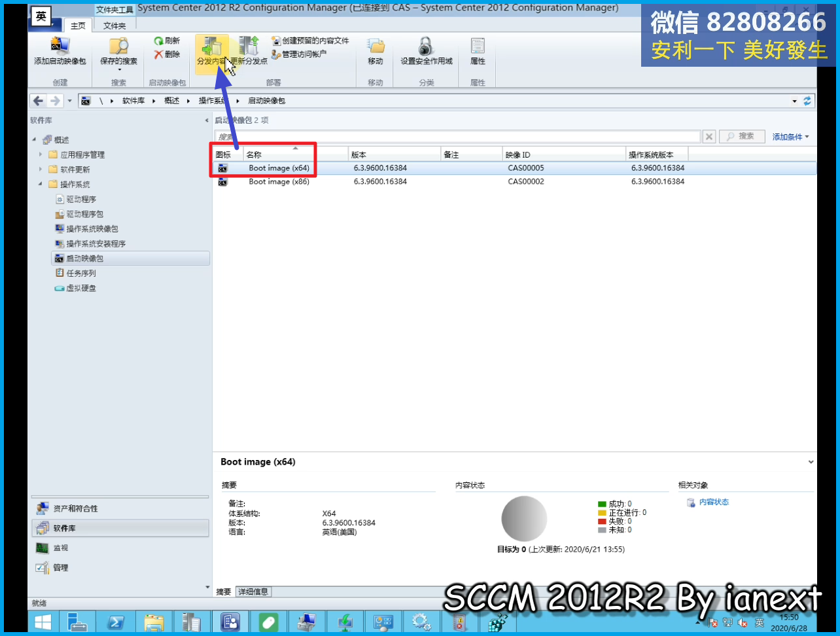Select the Boot image (x86) row

coord(515,182)
